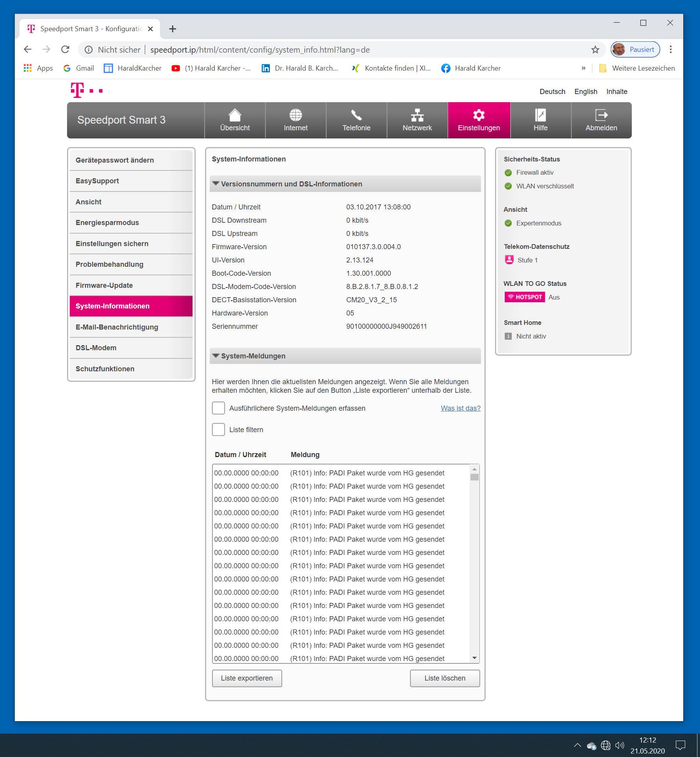Image resolution: width=700 pixels, height=757 pixels.
Task: Click the Liste löschen button
Action: click(445, 678)
